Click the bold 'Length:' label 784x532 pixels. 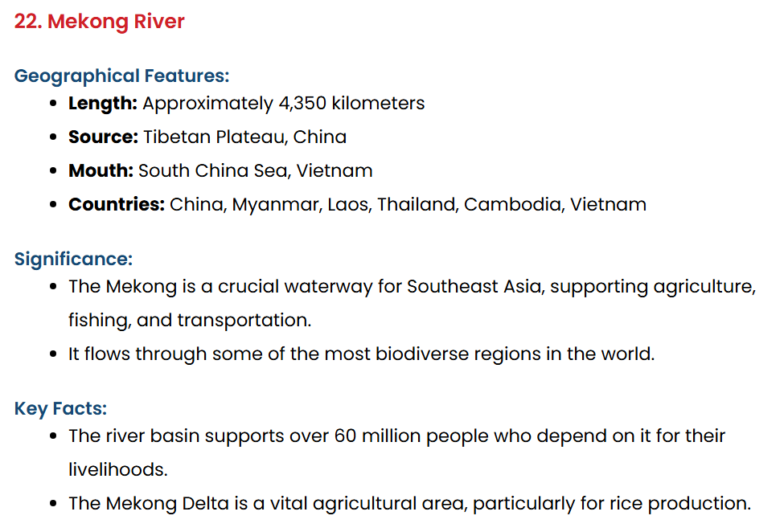[x=102, y=104]
